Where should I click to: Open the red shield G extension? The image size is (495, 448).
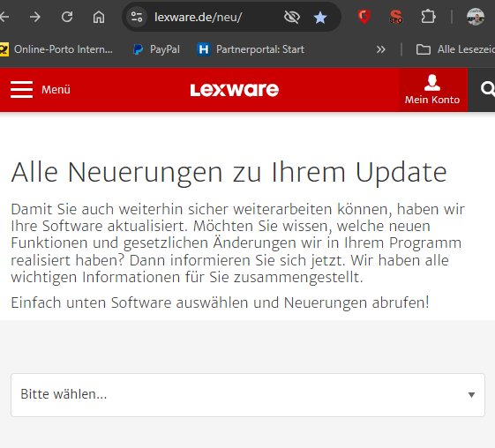click(x=364, y=17)
